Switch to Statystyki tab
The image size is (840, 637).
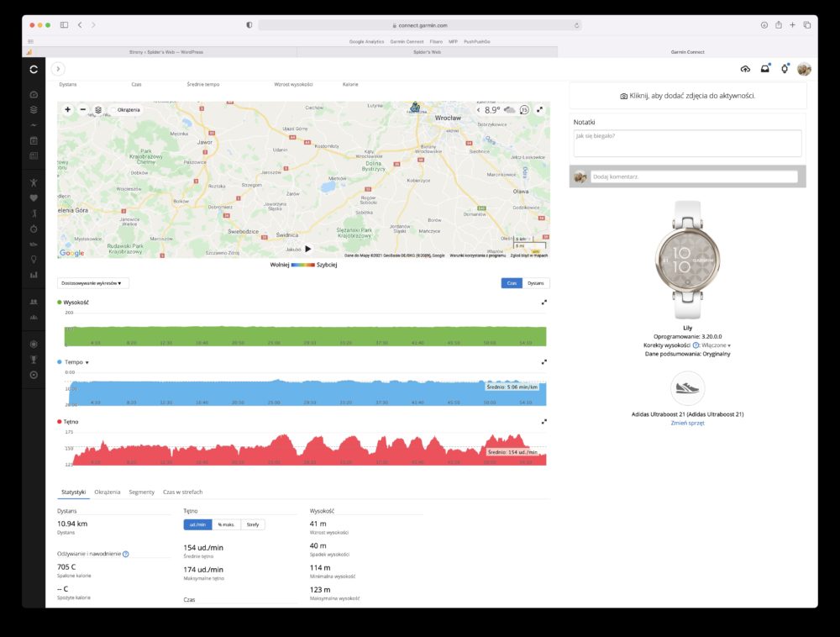[x=73, y=492]
